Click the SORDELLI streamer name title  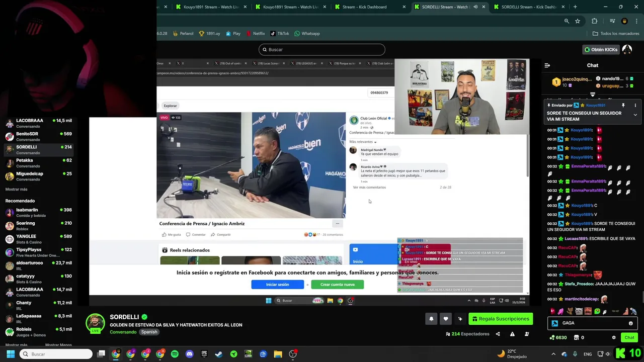point(124,317)
